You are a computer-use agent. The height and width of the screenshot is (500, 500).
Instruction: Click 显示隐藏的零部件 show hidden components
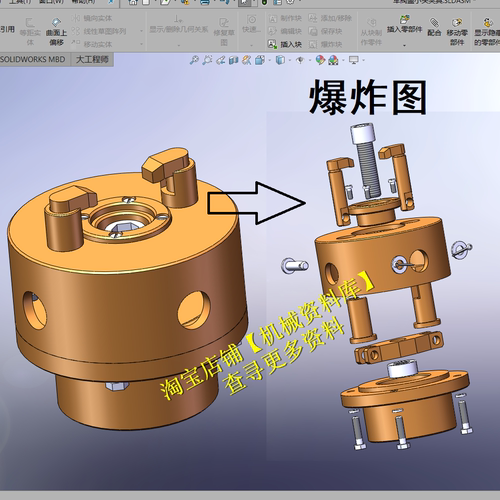487,32
